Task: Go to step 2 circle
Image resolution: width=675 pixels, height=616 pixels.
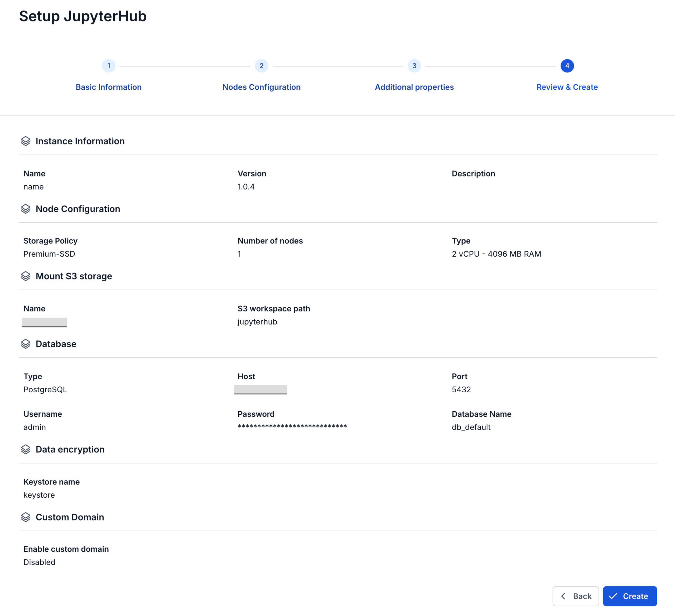Action: 262,66
